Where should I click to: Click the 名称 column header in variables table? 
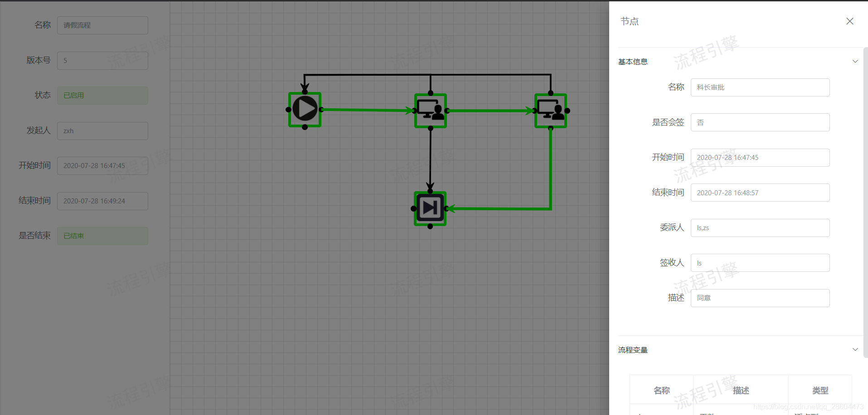point(662,390)
